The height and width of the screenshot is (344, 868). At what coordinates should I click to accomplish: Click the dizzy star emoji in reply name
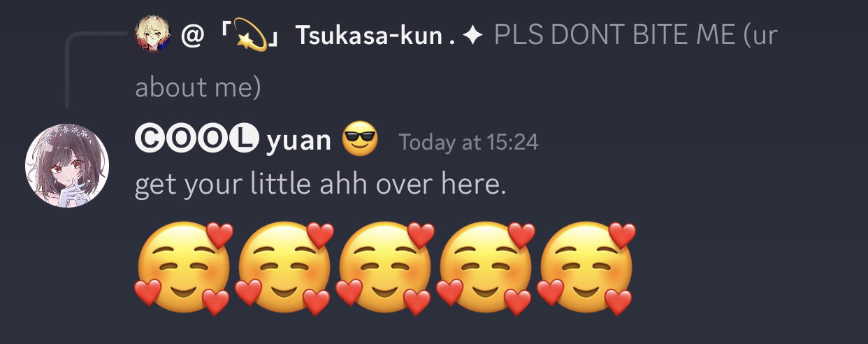pyautogui.click(x=250, y=34)
